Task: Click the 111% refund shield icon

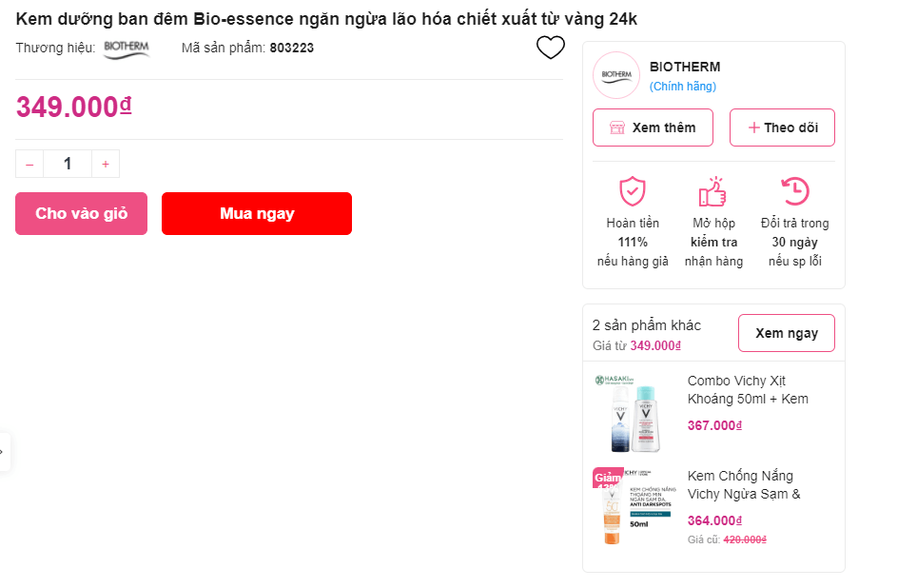Action: 633,191
